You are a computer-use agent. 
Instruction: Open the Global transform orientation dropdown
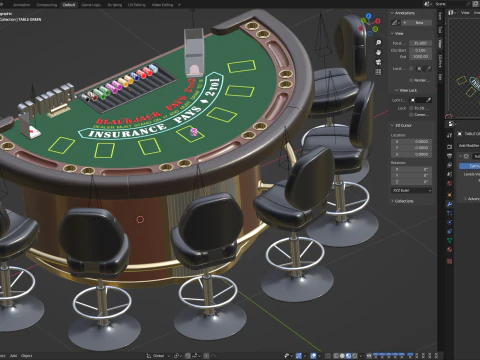(158, 356)
